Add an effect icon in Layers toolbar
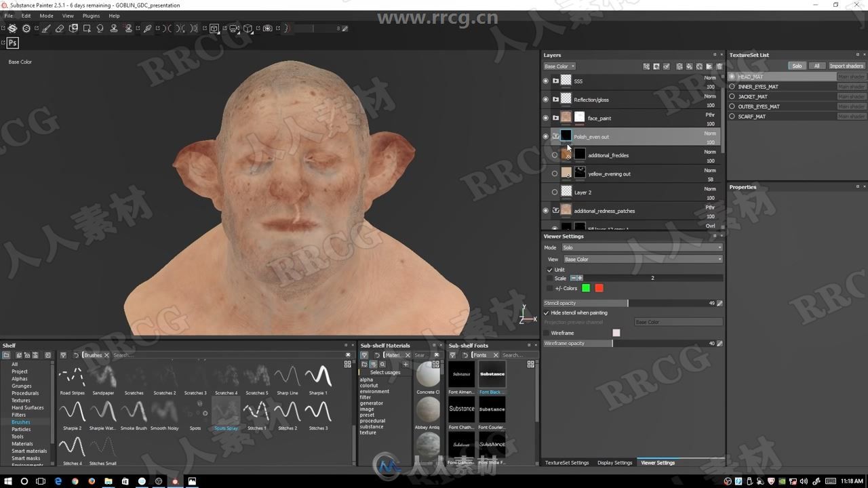The height and width of the screenshot is (488, 868). pyautogui.click(x=646, y=66)
